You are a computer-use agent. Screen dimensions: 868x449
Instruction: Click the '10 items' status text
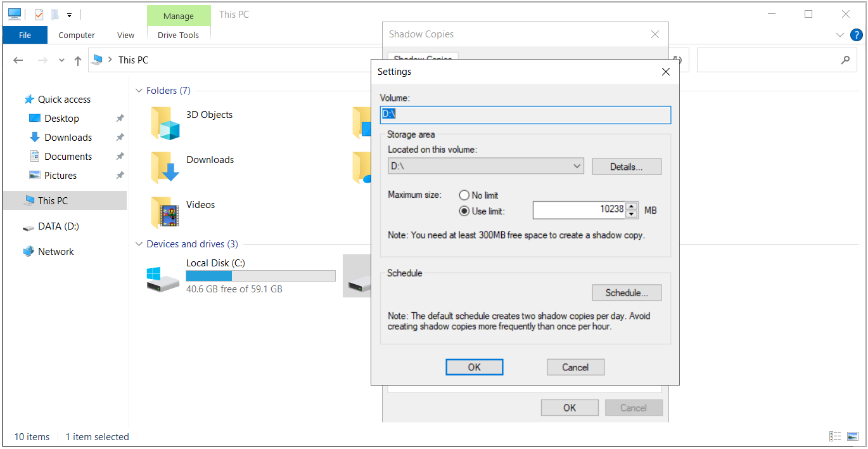coord(32,437)
